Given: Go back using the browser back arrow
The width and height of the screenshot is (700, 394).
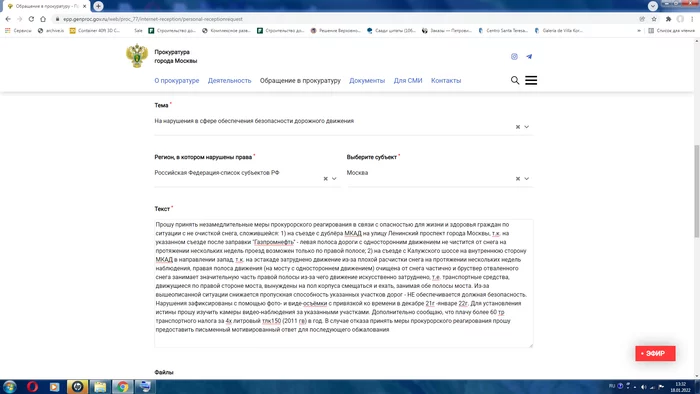Looking at the screenshot, I should coord(8,19).
